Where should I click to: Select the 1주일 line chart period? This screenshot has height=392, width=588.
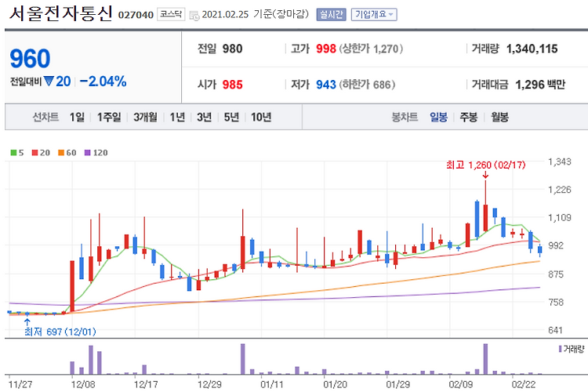tap(109, 118)
